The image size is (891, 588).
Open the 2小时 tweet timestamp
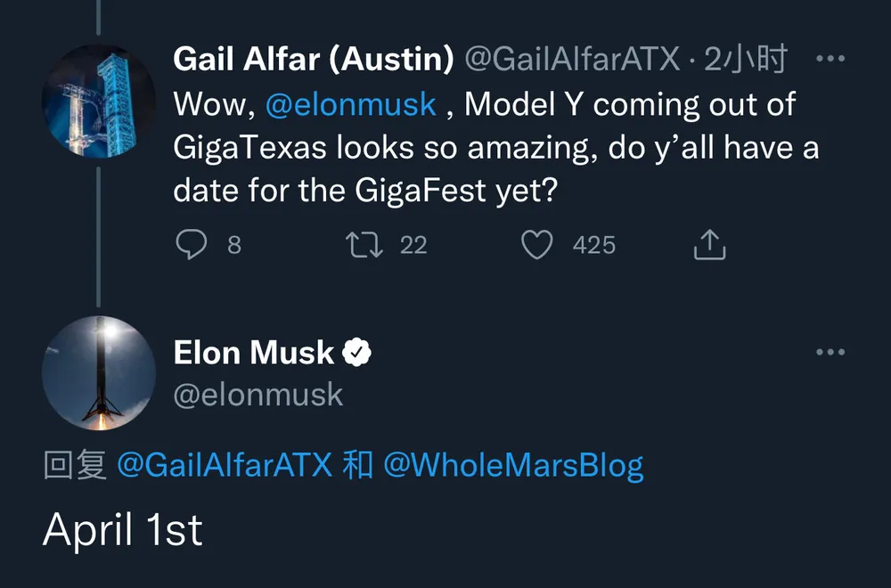(x=746, y=58)
